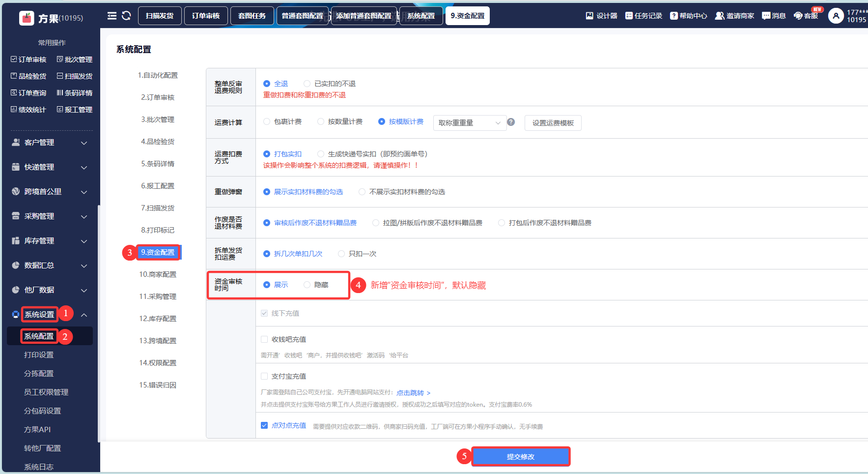Expand the 库存管理 menu chevron
868x474 pixels.
click(84, 241)
